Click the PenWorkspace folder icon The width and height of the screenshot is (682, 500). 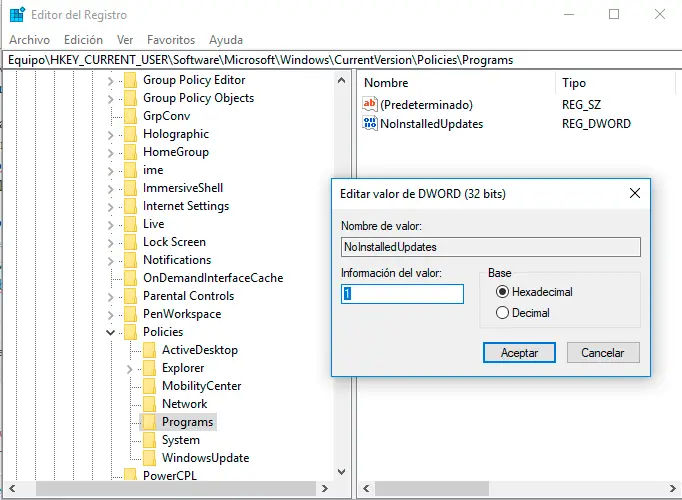(x=130, y=314)
